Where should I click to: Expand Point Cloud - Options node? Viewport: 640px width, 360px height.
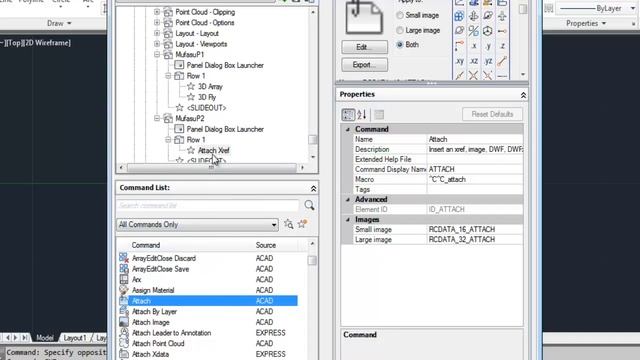pyautogui.click(x=157, y=22)
